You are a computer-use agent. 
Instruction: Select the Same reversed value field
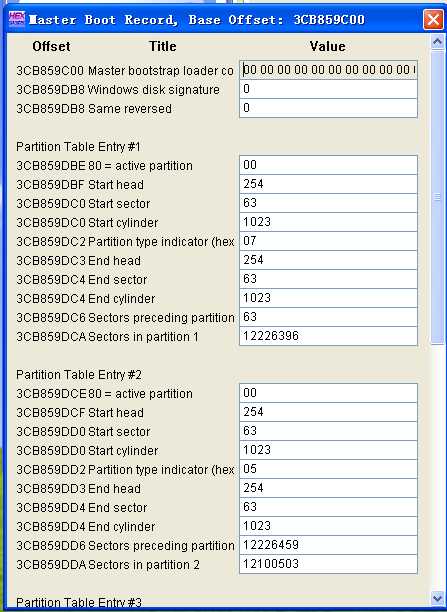(x=328, y=108)
